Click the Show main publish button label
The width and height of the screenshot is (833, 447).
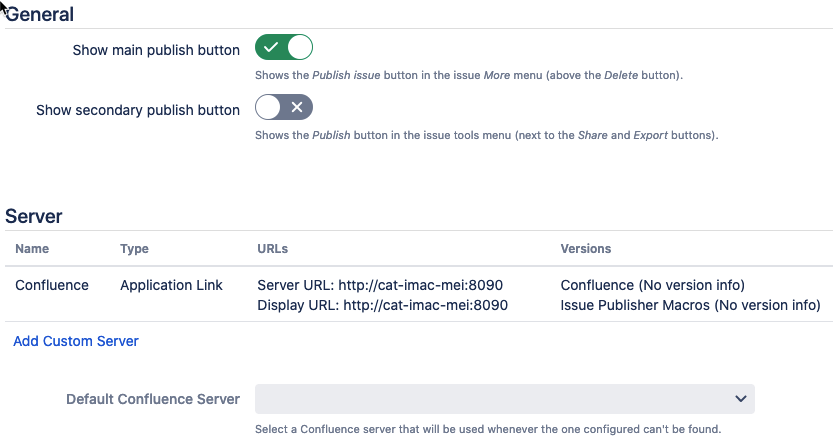tap(156, 50)
